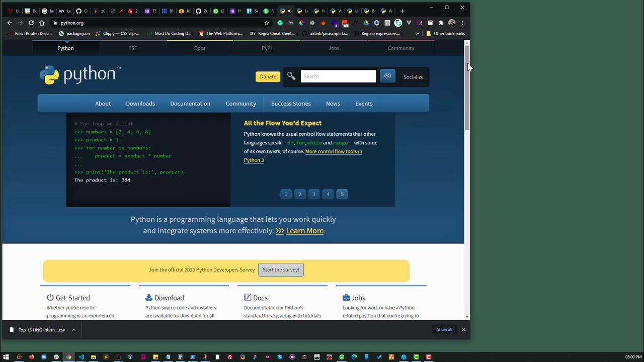This screenshot has height=362, width=644.
Task: Open More control flow tools in Python 3 link
Action: point(303,156)
